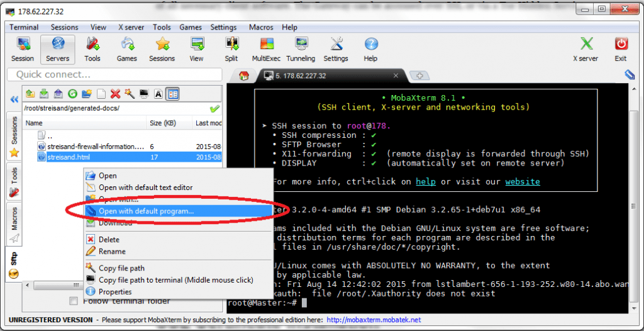Open the mobaxterm.mobatek.net link

(374, 320)
